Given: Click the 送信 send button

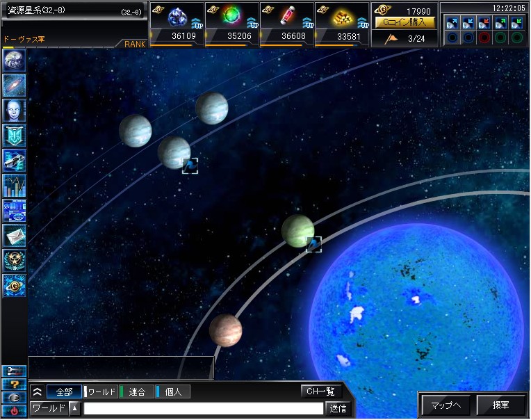Looking at the screenshot, I should 338,408.
